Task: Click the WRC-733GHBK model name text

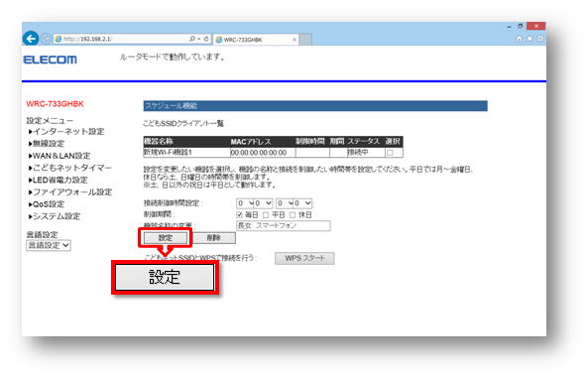Action: click(56, 104)
